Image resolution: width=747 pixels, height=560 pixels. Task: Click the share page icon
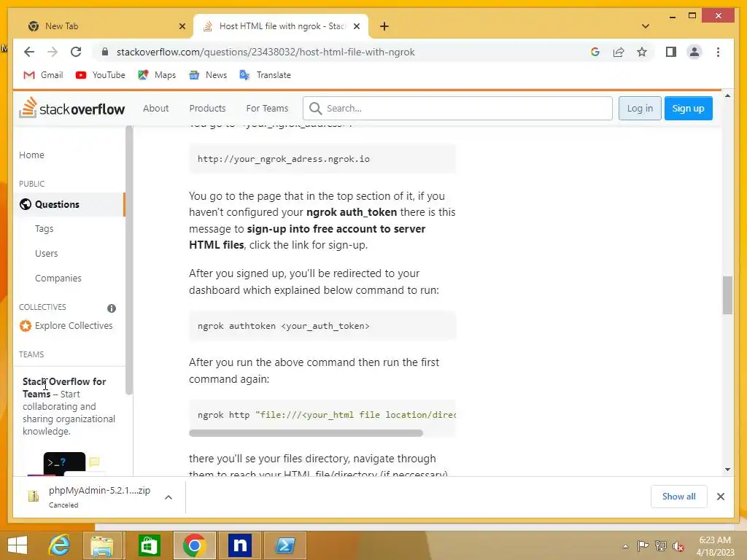tap(619, 52)
